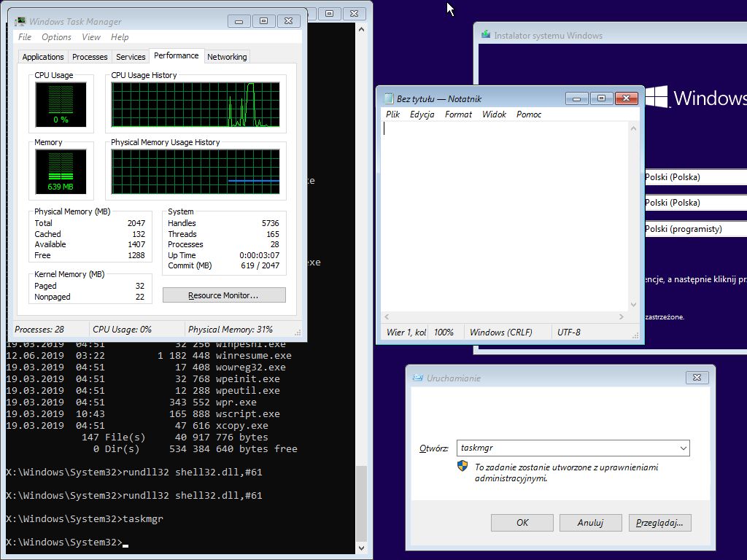747x560 pixels.
Task: Click command prompt scrollbar up arrow
Action: 362,29
